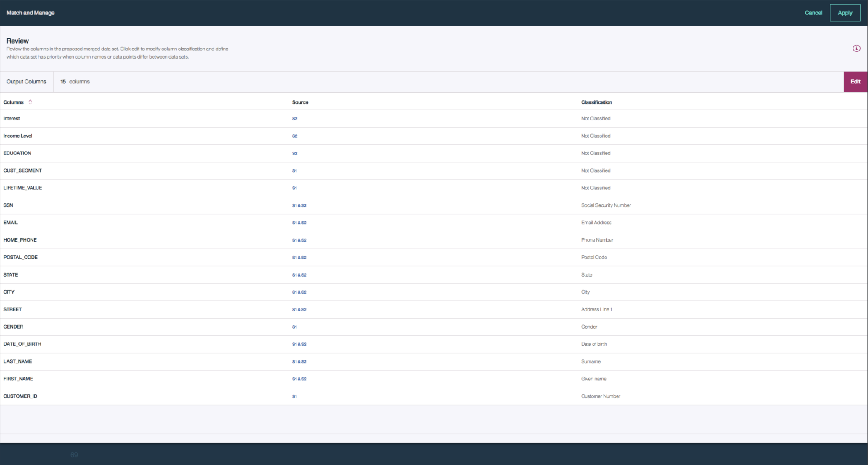Sort columns descending using the down arrow
This screenshot has width=868, height=465.
click(x=31, y=104)
